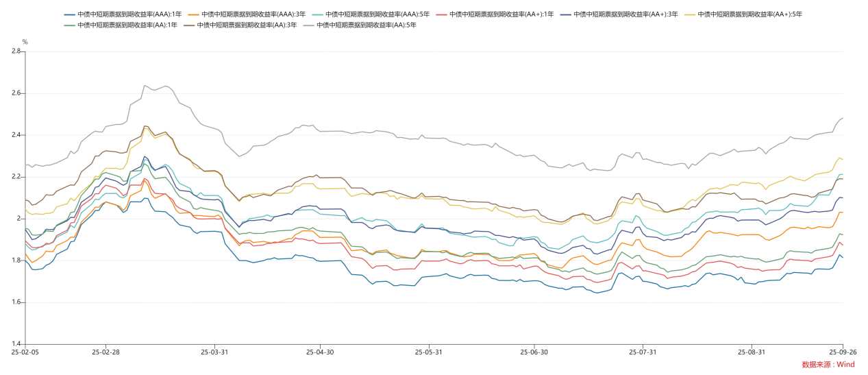The width and height of the screenshot is (868, 375).
Task: Click the % unit label above y-axis
Action: coord(25,42)
